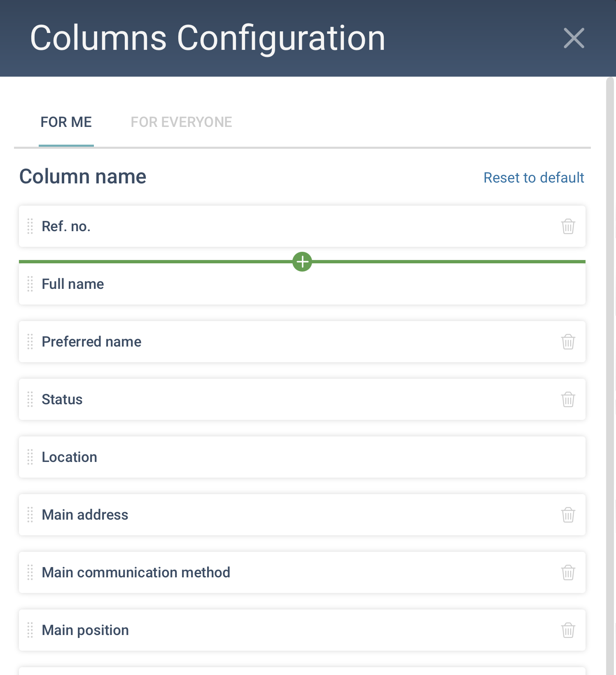The image size is (616, 675).
Task: Add column with green plus icon
Action: pyautogui.click(x=302, y=262)
